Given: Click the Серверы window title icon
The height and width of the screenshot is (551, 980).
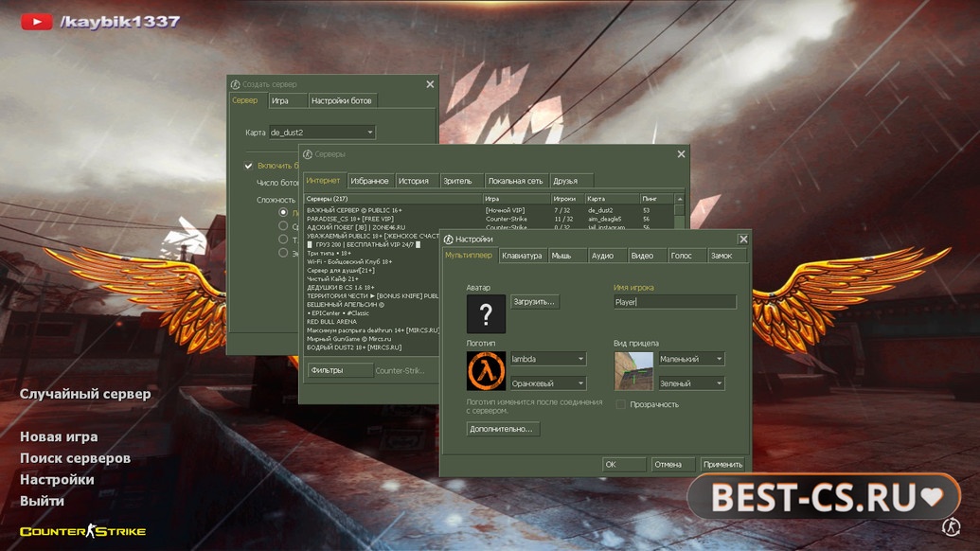Looking at the screenshot, I should pos(308,154).
